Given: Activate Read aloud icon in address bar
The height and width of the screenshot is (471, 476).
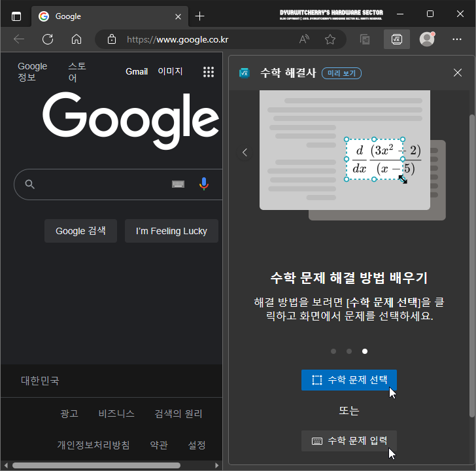Looking at the screenshot, I should click(x=304, y=39).
